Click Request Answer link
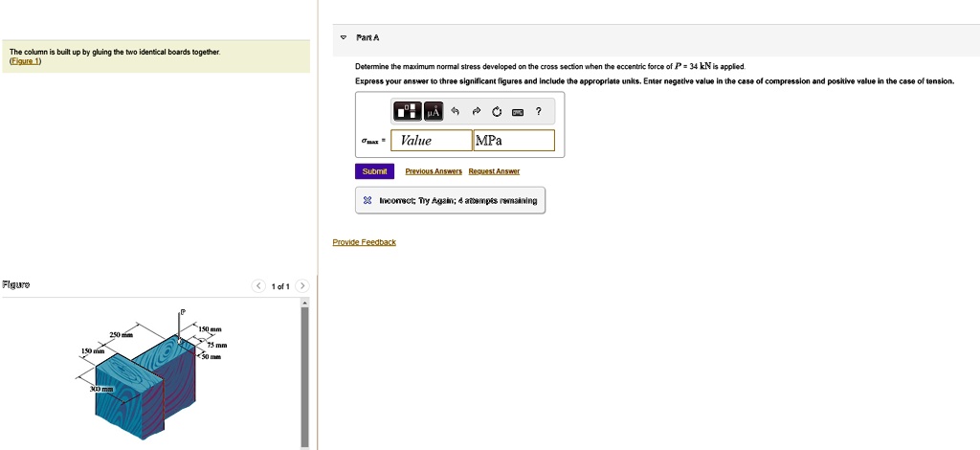The width and height of the screenshot is (980, 450). tap(494, 171)
